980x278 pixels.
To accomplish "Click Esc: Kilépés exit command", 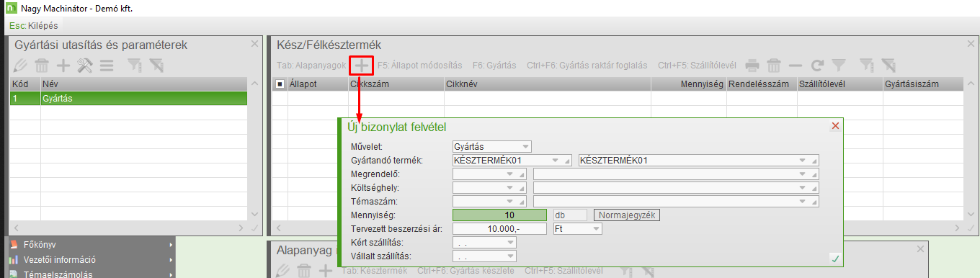I will [x=34, y=25].
